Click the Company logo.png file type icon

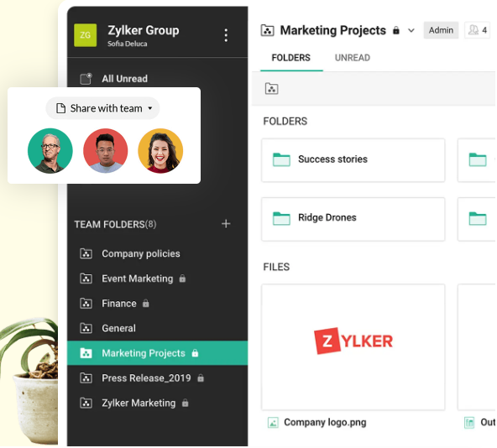coord(273,423)
